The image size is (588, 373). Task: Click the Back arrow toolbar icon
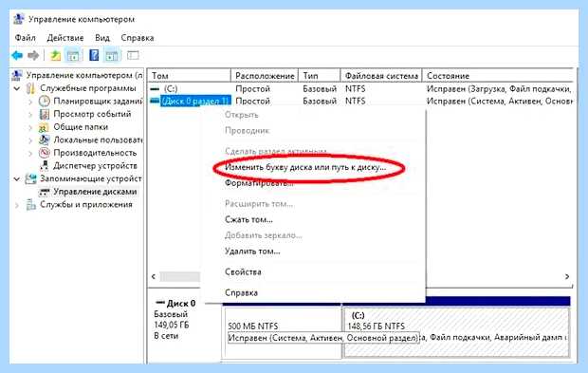click(x=17, y=56)
